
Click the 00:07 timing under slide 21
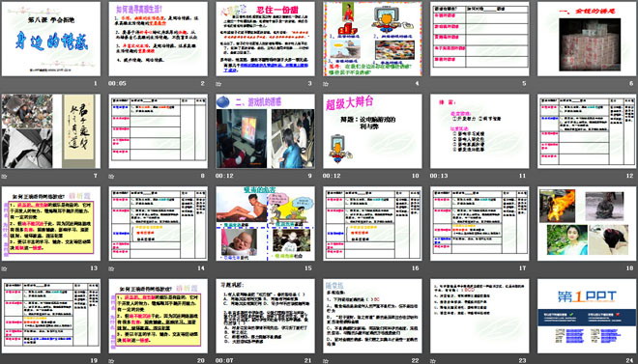[224, 360]
